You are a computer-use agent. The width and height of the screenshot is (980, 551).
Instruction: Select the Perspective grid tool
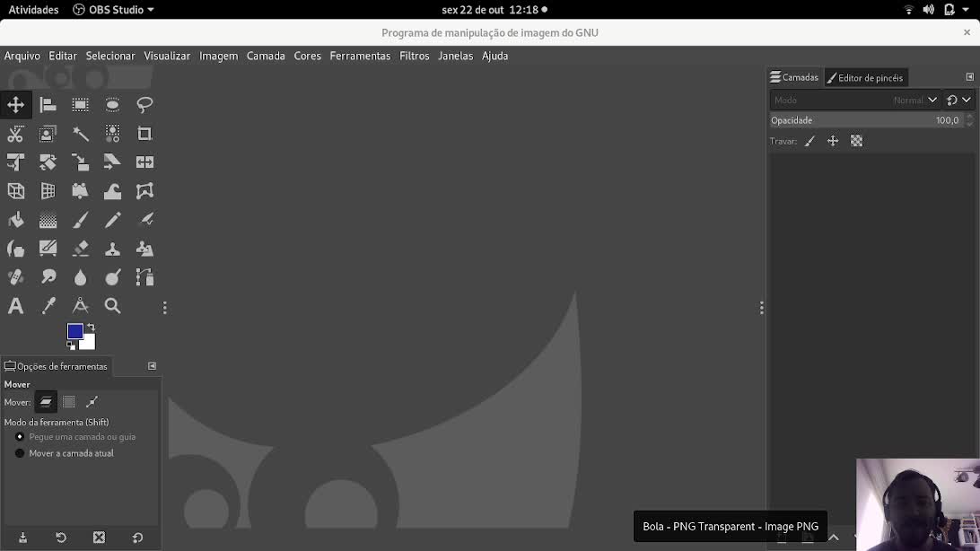coord(48,190)
